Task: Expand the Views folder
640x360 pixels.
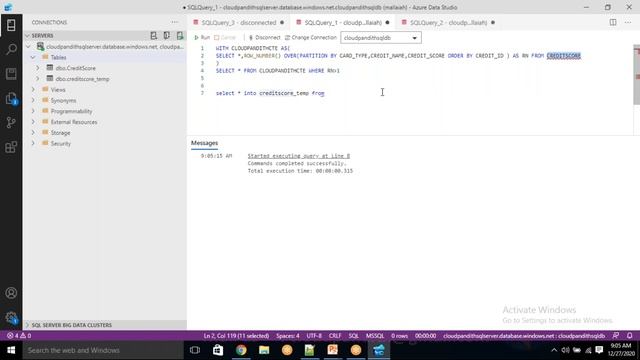Action: (x=33, y=89)
